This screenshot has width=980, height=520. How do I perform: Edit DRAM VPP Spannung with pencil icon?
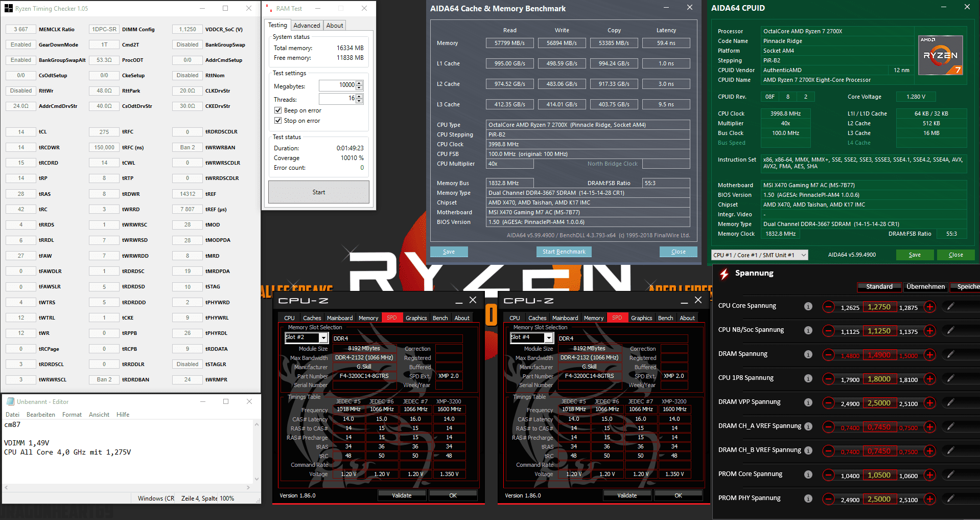click(x=950, y=402)
